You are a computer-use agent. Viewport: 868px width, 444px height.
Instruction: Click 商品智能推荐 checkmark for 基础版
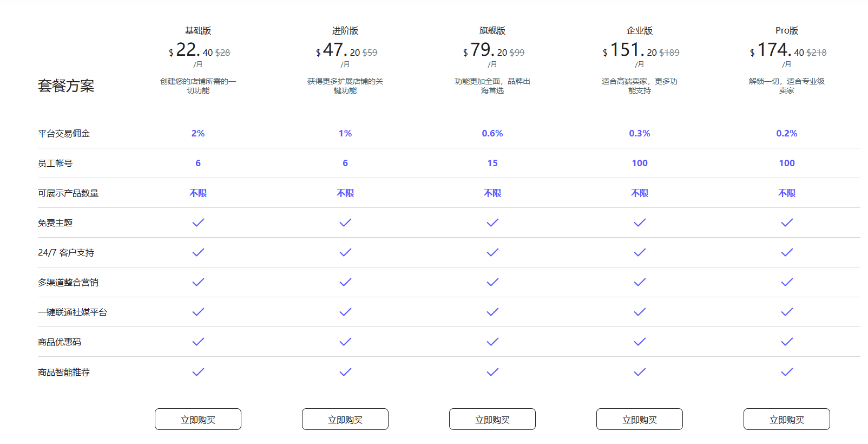pyautogui.click(x=198, y=372)
